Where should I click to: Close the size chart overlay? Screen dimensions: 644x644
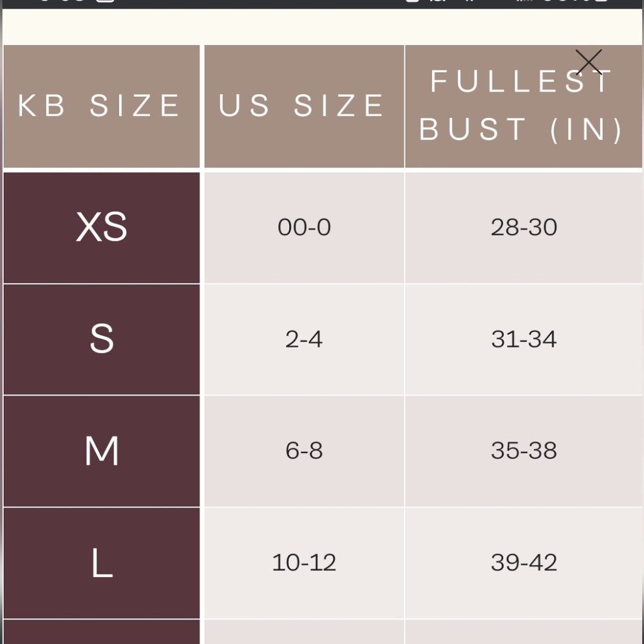coord(588,62)
